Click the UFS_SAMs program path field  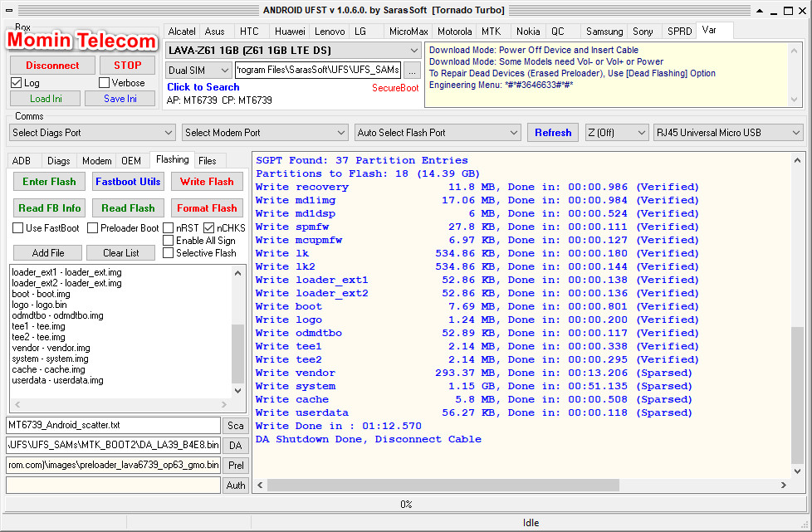point(318,70)
